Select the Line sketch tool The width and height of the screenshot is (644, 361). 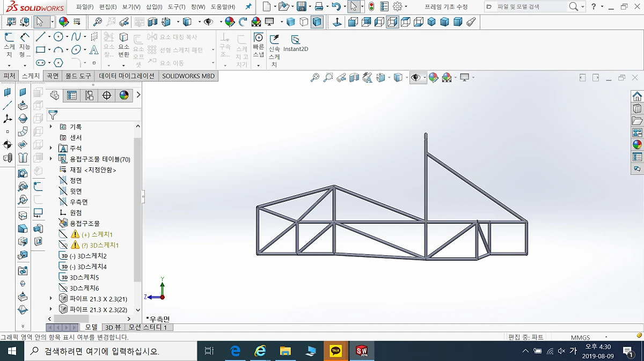click(x=40, y=37)
